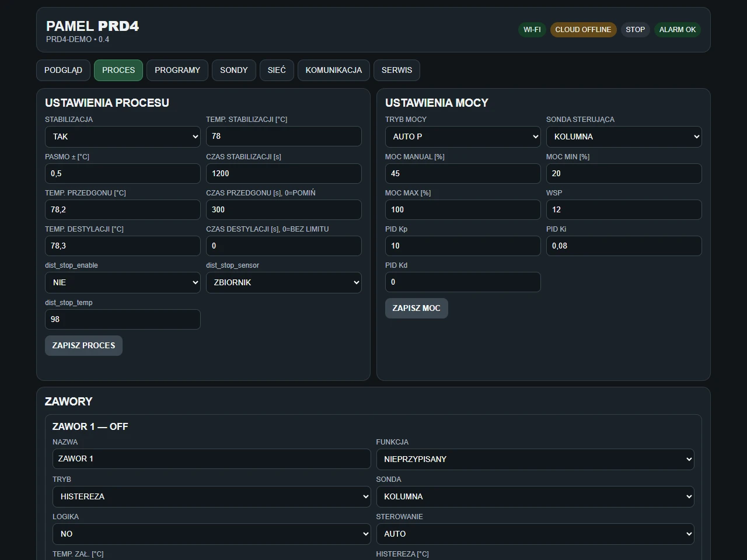
Task: Focus the CZAS STABILIZACJI field
Action: click(284, 173)
